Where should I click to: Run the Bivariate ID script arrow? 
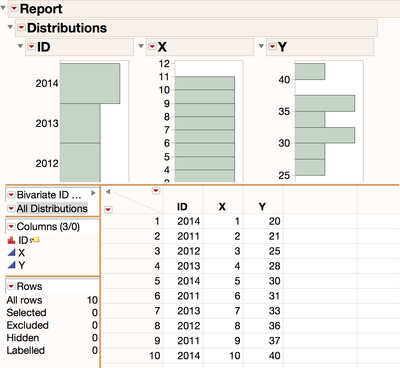tap(93, 193)
